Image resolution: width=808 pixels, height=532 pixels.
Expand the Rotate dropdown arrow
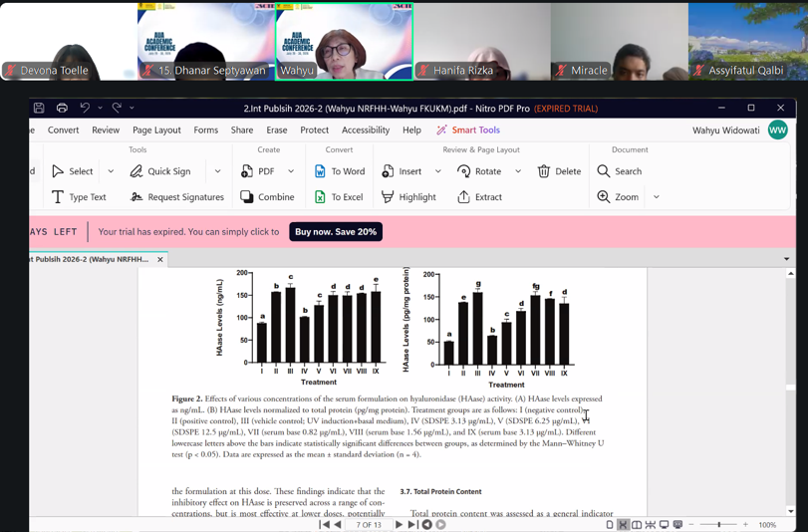[x=518, y=171]
